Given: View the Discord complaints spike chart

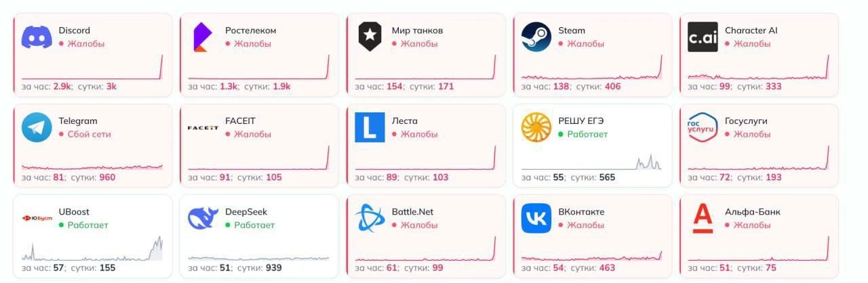Looking at the screenshot, I should pos(92,68).
